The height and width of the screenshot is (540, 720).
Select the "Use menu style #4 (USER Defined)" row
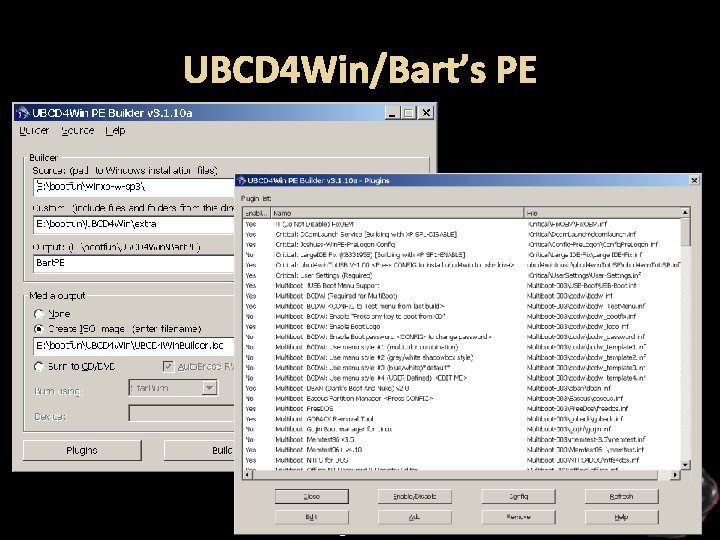click(x=461, y=378)
